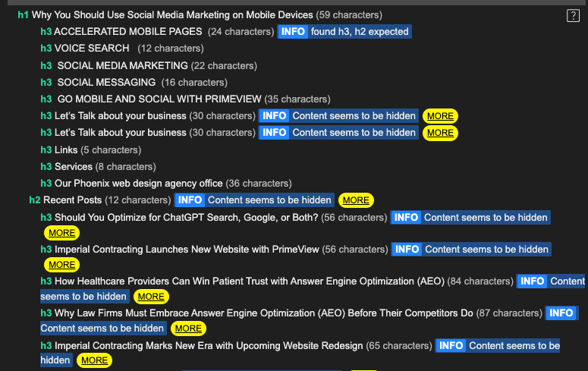Select the 'SOCIAL MESSAGING' heading row

(x=106, y=83)
